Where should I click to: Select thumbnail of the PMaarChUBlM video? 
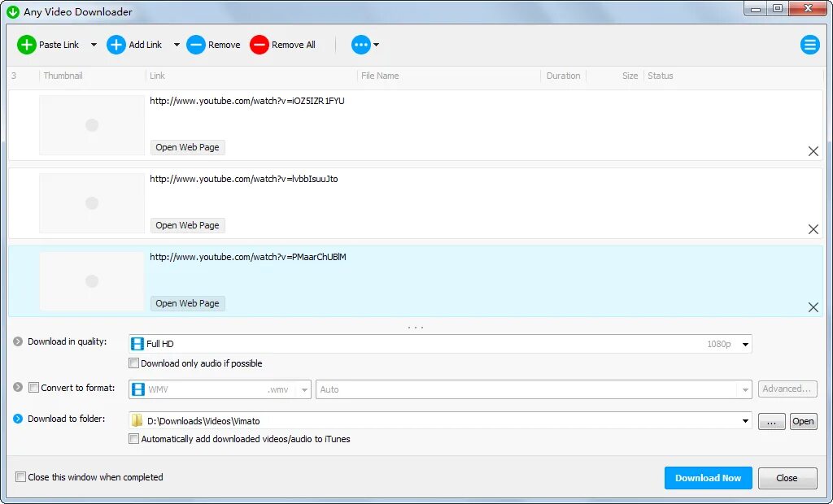point(92,281)
